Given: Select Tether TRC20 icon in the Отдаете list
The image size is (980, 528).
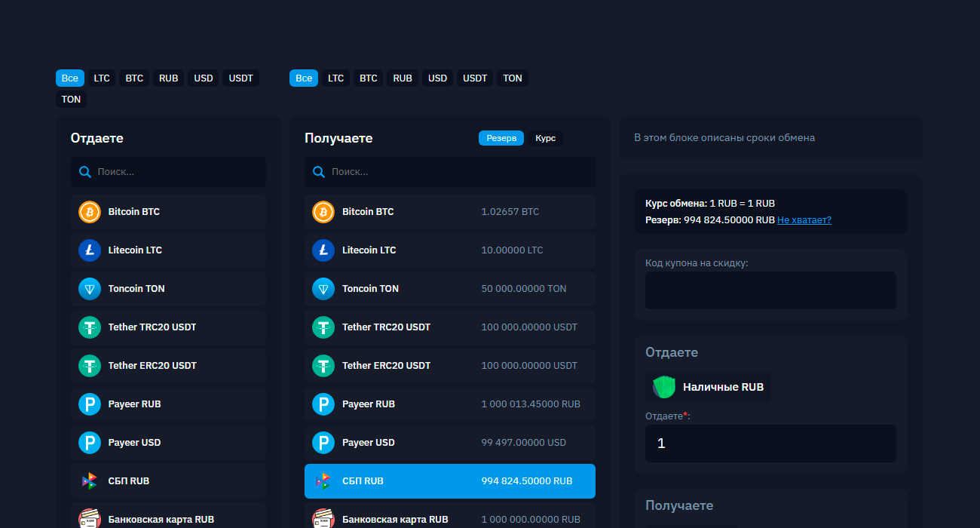Looking at the screenshot, I should point(90,327).
